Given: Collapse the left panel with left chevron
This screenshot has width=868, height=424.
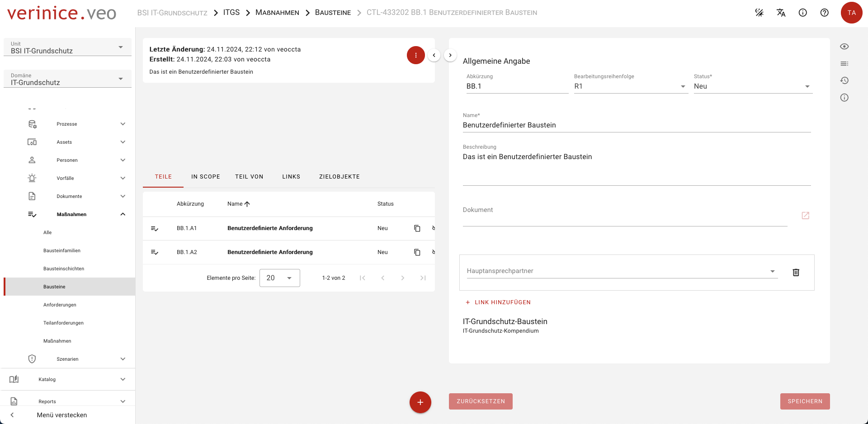Looking at the screenshot, I should 434,55.
